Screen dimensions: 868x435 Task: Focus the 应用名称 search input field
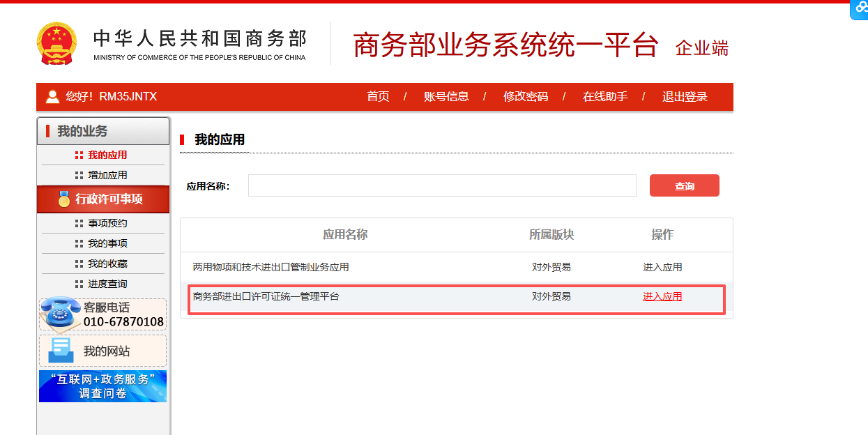pos(442,185)
